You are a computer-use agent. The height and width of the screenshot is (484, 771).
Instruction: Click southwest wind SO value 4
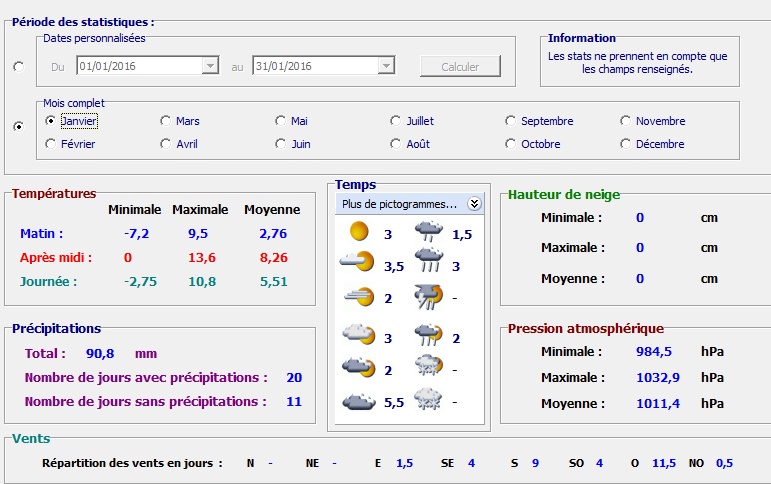pos(599,463)
